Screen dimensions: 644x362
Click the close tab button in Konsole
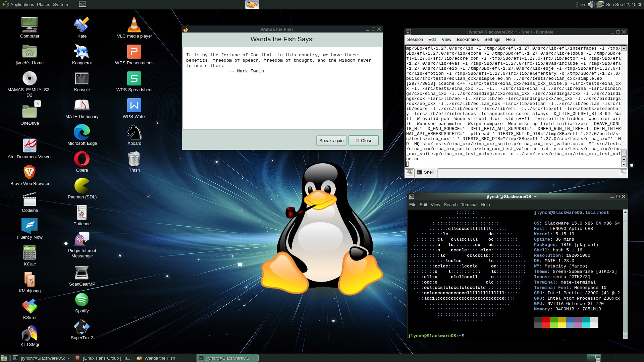tap(623, 173)
